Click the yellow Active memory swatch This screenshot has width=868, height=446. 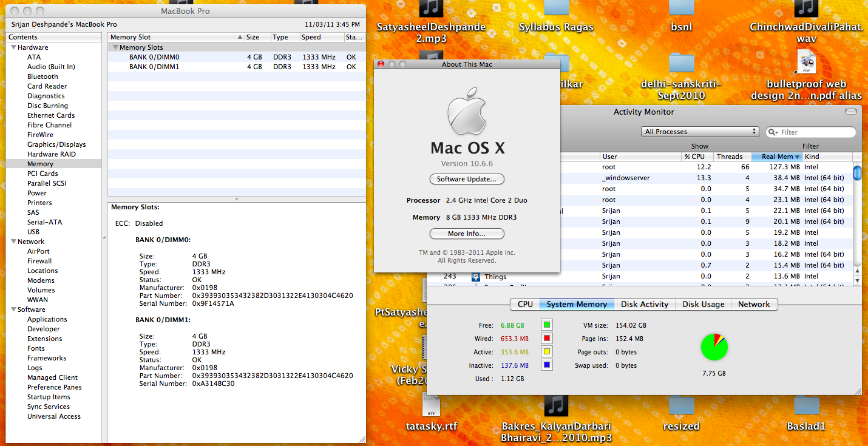pos(546,352)
